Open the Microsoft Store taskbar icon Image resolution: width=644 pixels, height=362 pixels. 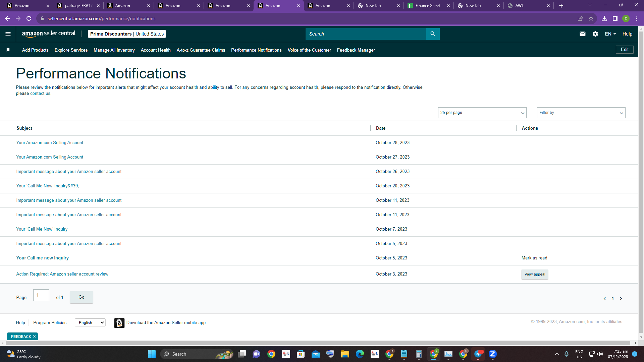click(301, 354)
